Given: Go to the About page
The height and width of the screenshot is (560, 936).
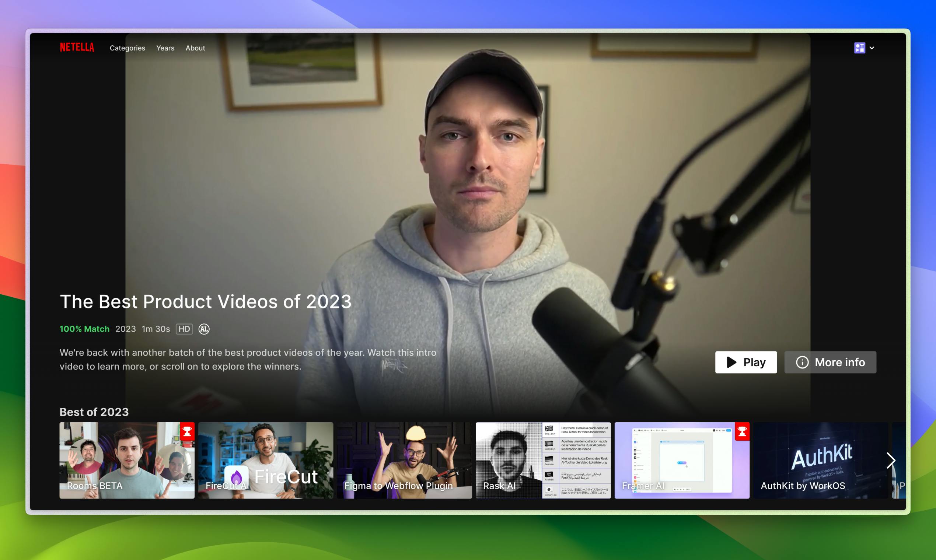Looking at the screenshot, I should pyautogui.click(x=195, y=48).
